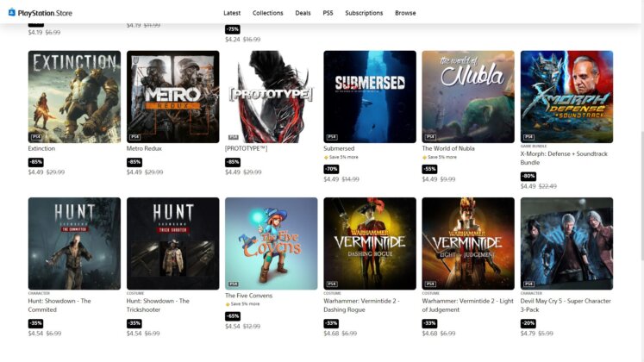Select the [PROTOTYPE] game cover thumbnail
644x362 pixels.
pyautogui.click(x=271, y=97)
